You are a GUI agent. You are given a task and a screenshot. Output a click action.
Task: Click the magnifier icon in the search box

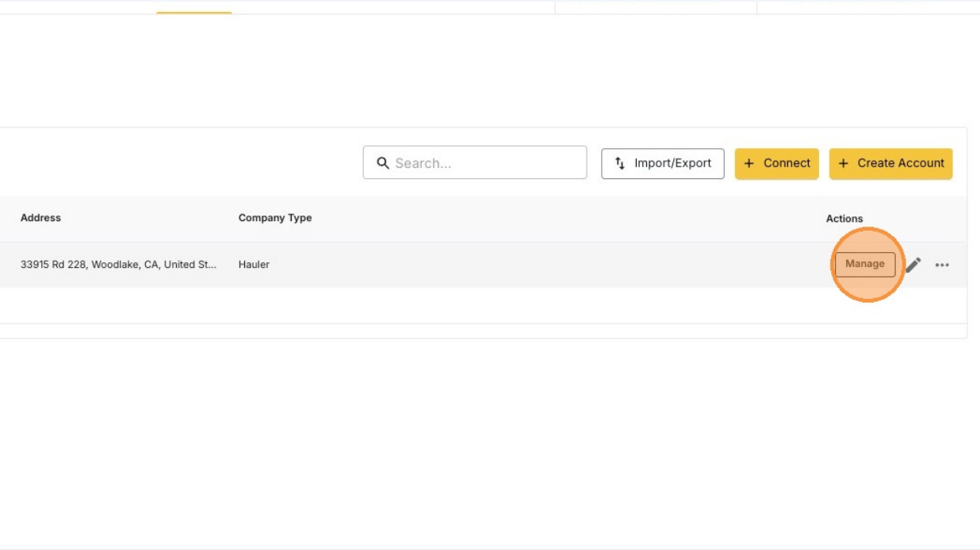tap(383, 163)
